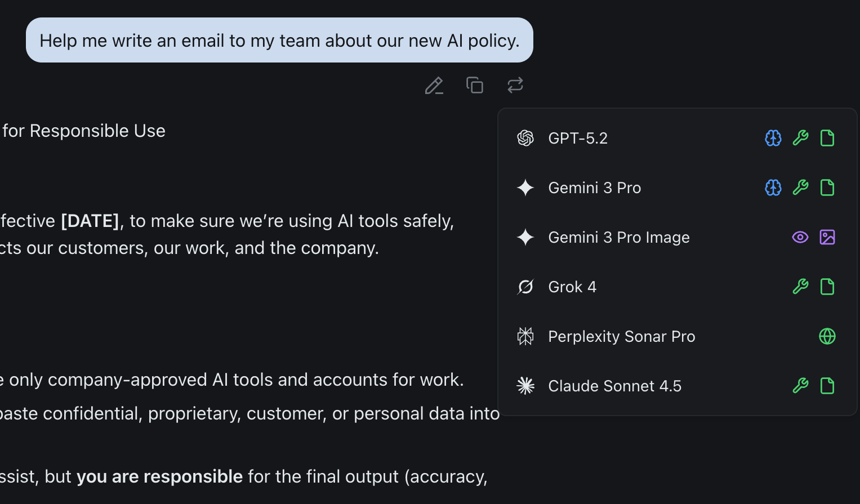Click the file icon beside Grok 4

(x=827, y=287)
